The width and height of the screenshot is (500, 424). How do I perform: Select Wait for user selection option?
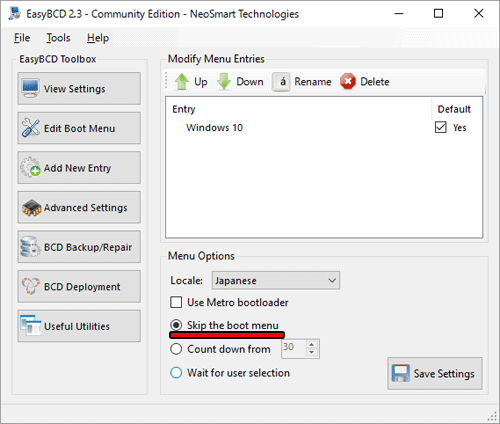pos(176,373)
